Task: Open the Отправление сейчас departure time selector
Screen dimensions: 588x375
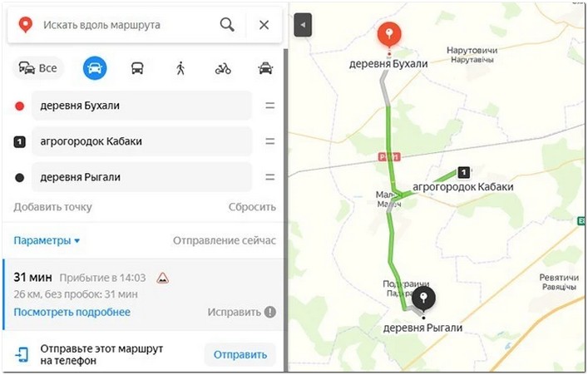Action: pos(225,240)
